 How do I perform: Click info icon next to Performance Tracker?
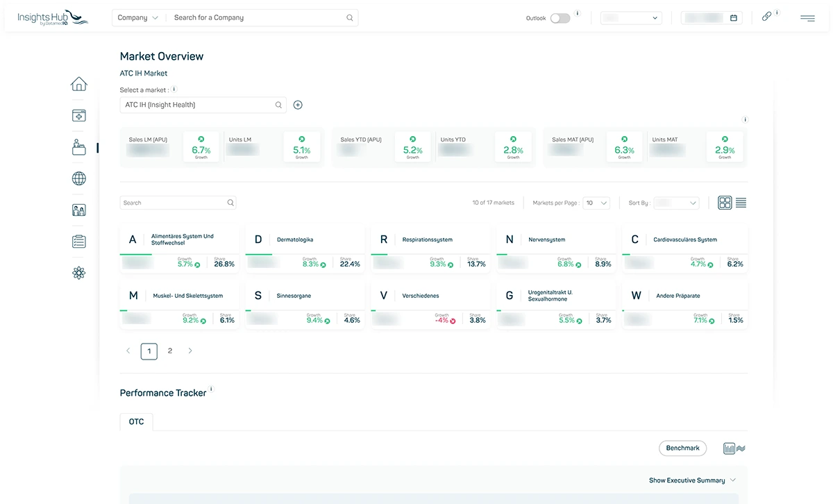click(x=212, y=389)
